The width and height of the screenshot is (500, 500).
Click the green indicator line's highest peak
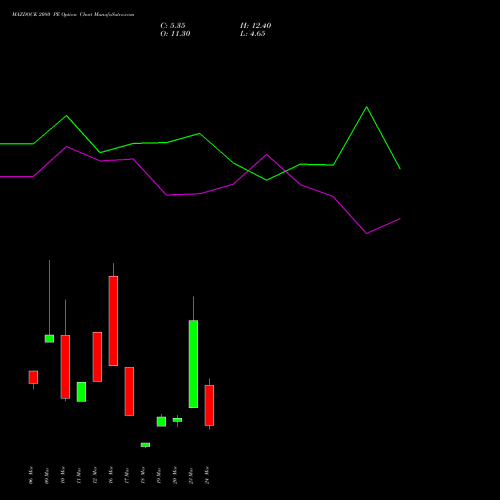click(x=367, y=107)
